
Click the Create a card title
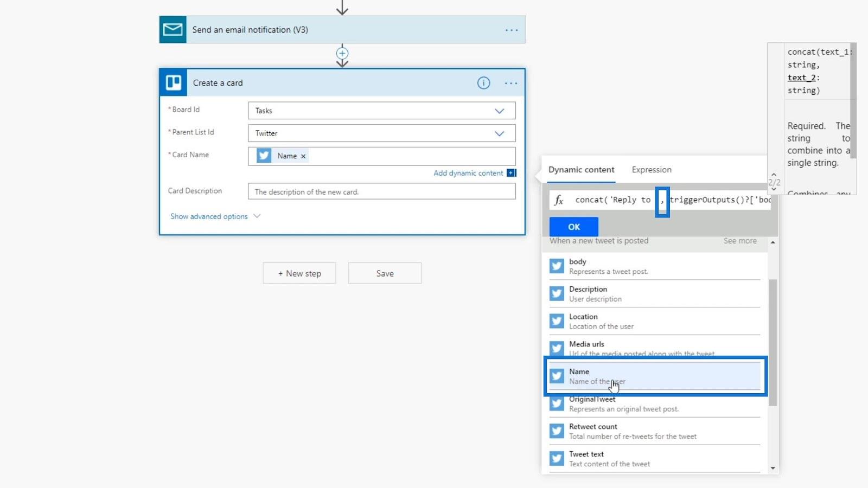pyautogui.click(x=218, y=83)
